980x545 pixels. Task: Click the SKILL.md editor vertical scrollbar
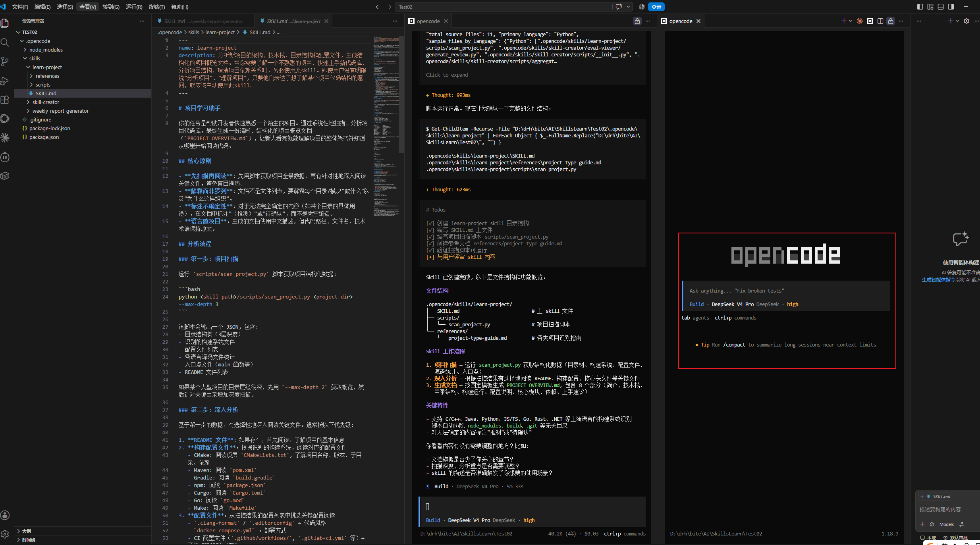point(401,94)
